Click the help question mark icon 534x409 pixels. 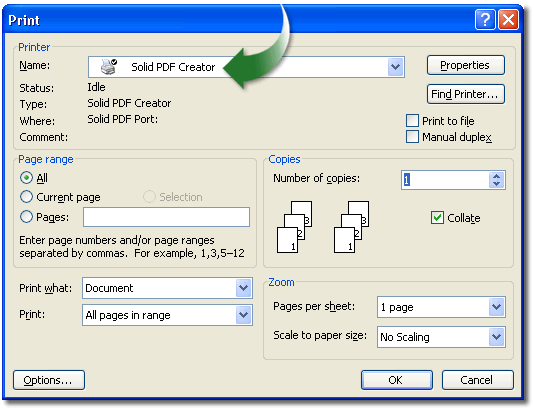(x=485, y=20)
